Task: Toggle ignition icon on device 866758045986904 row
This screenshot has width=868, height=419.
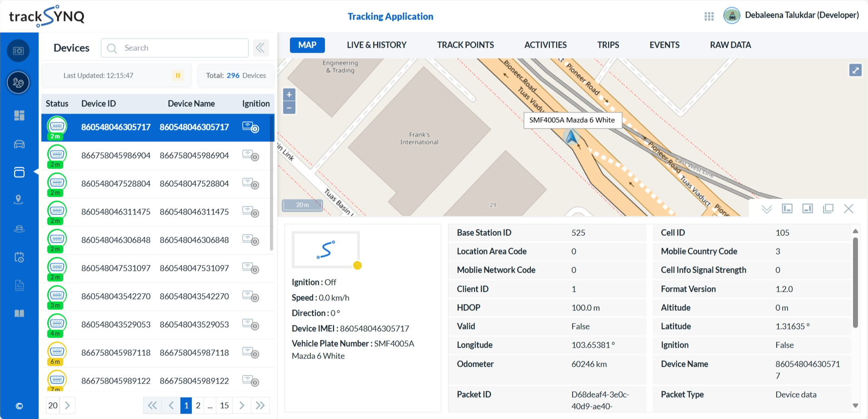Action: coord(250,155)
